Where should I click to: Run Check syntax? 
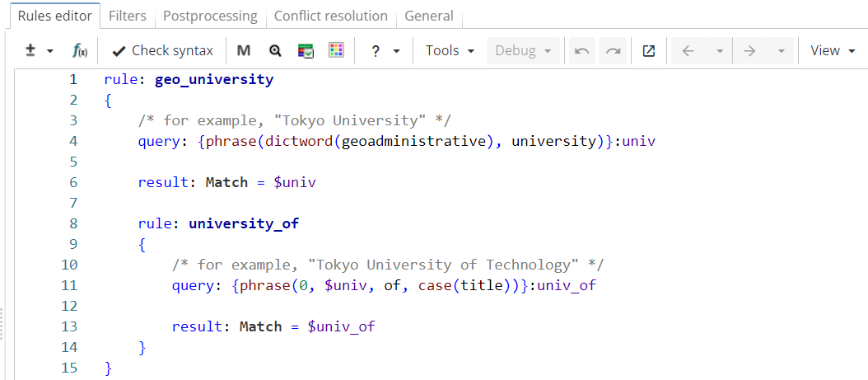[x=162, y=51]
